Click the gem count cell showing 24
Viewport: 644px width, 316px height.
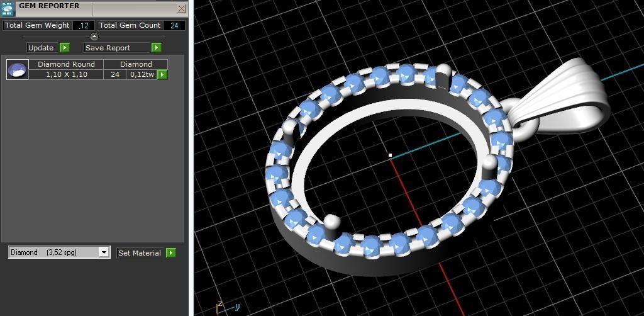coord(114,74)
